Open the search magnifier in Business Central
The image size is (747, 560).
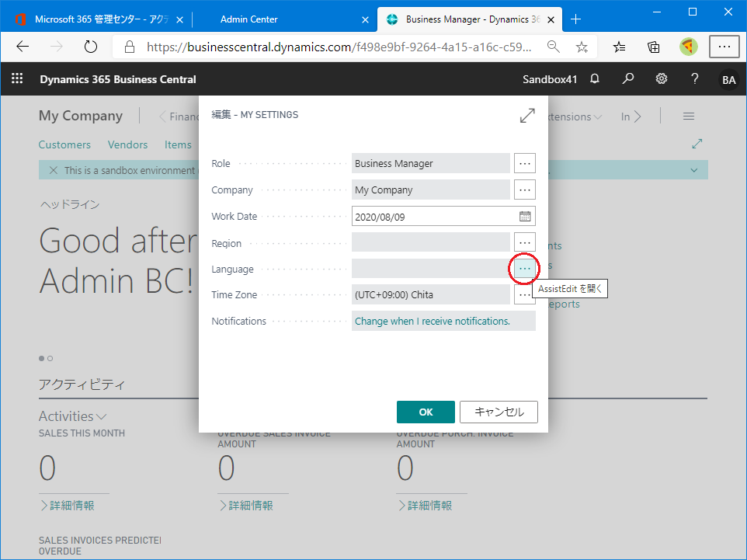[x=628, y=78]
